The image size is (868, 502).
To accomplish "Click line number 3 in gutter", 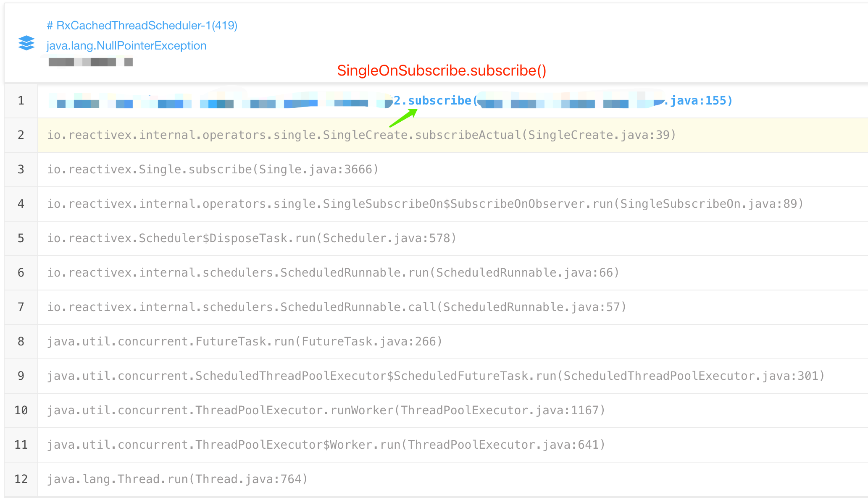I will pyautogui.click(x=21, y=170).
